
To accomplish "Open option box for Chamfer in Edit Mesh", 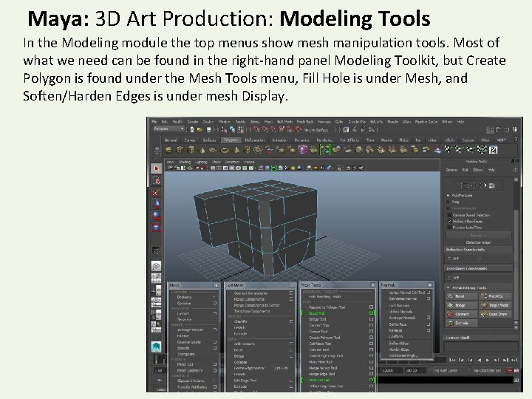I will coord(291,321).
